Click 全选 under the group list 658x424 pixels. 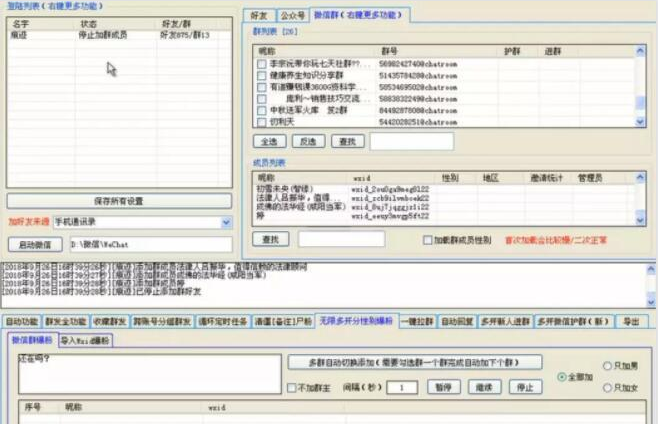click(269, 141)
